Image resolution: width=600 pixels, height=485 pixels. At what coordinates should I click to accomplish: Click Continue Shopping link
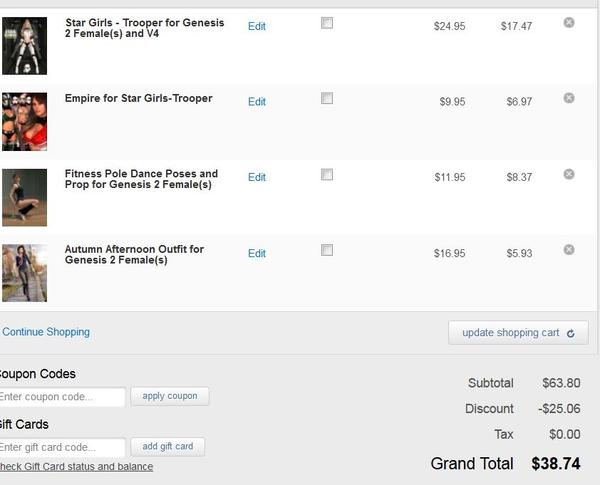tap(46, 332)
